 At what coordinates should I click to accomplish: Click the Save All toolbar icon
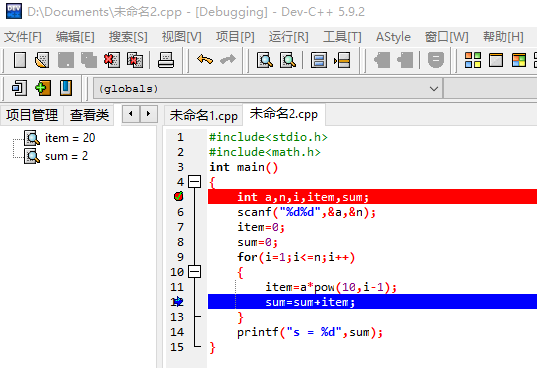pos(89,61)
